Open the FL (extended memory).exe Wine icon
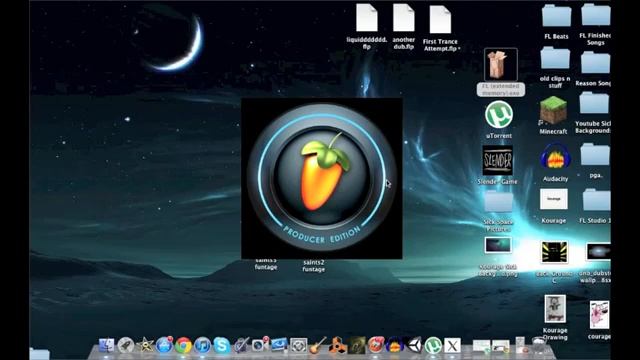 point(501,64)
